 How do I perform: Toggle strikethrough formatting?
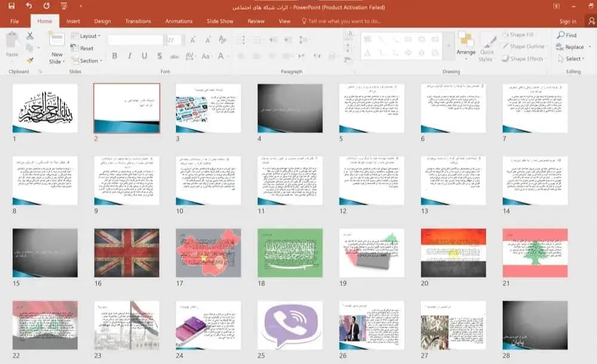coord(174,56)
